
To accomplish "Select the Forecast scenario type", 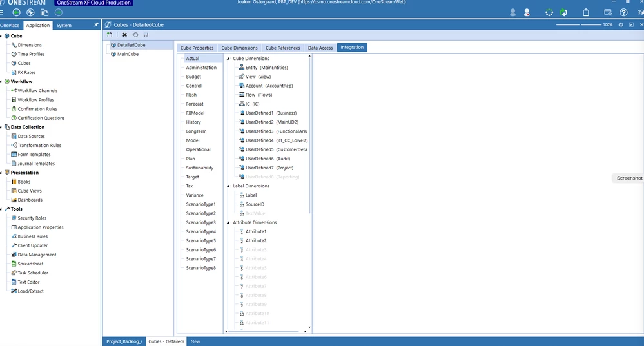I will [x=195, y=104].
